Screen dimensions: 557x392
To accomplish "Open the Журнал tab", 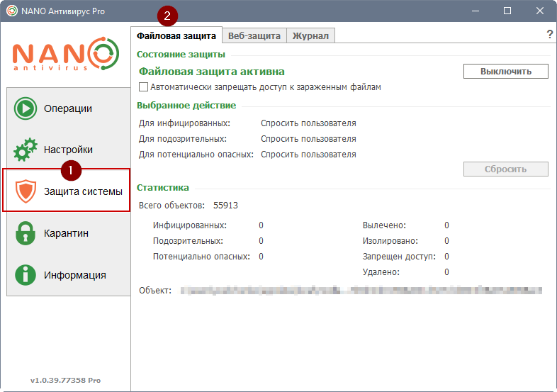I will click(x=311, y=35).
